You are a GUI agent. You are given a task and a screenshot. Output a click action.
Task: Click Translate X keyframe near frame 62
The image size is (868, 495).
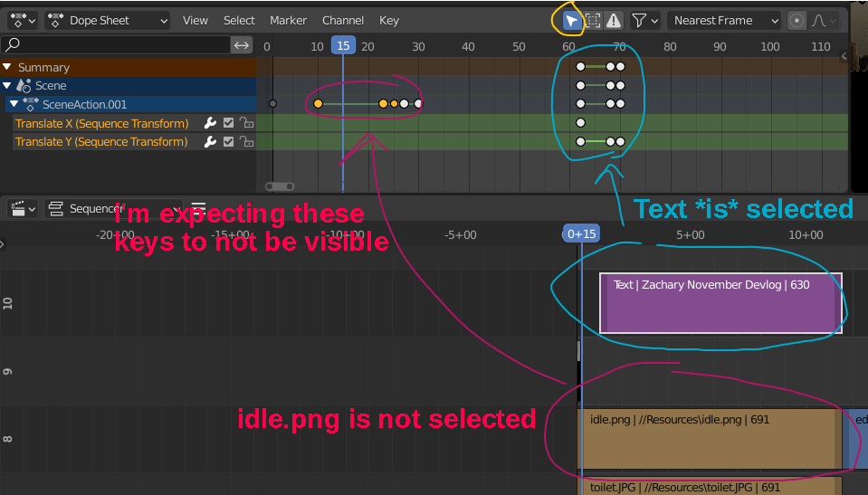pyautogui.click(x=580, y=122)
